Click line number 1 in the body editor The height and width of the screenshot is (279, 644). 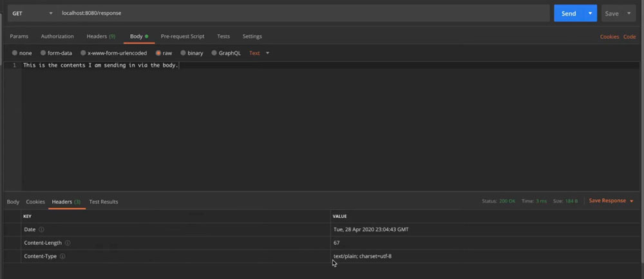(14, 65)
